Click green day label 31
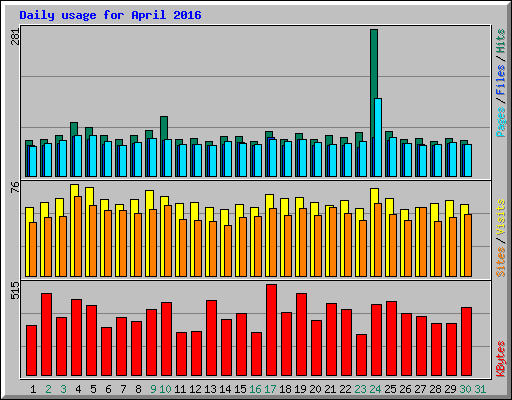 480,389
